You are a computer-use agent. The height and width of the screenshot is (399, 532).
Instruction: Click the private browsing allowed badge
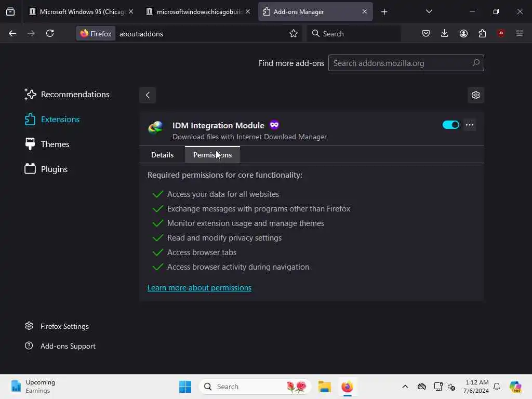click(x=274, y=125)
